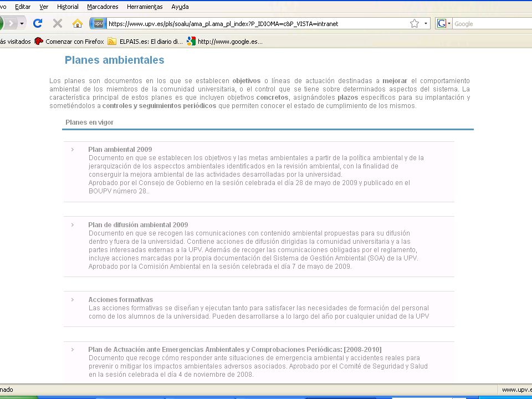Go to the browser home page
The image size is (532, 399).
coord(78,23)
